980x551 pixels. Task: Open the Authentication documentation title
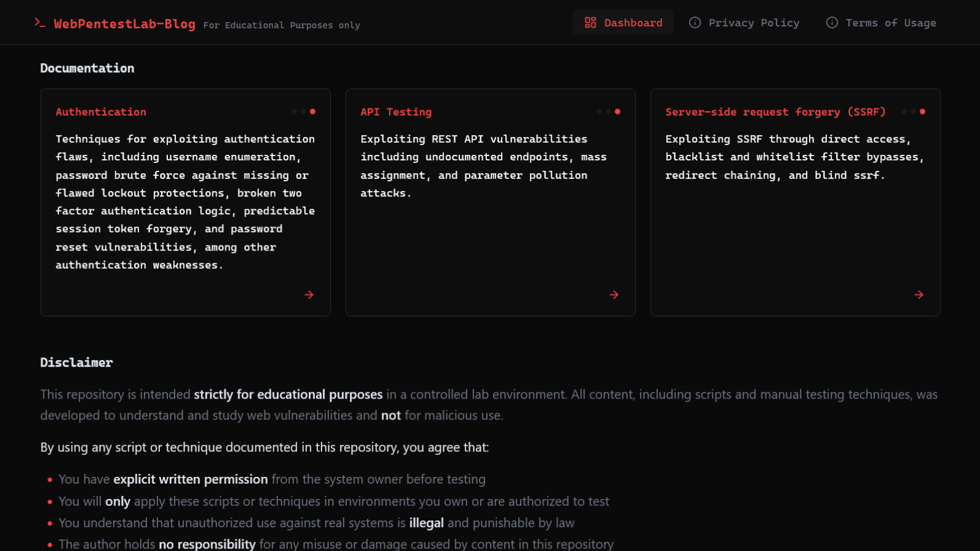click(x=101, y=112)
